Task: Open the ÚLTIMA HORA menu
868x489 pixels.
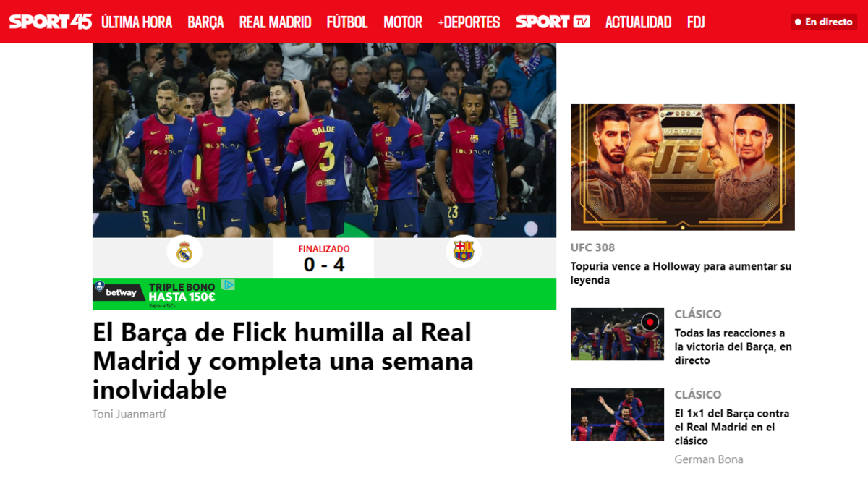Action: click(137, 22)
